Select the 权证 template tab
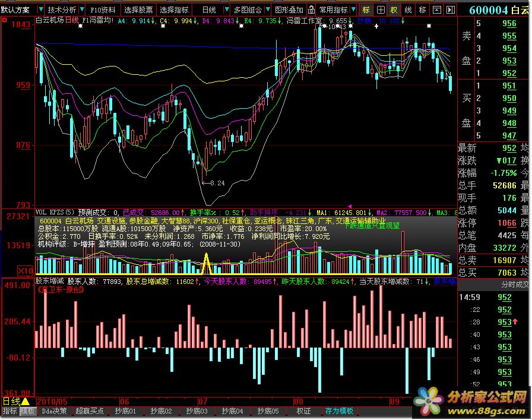 point(303,411)
